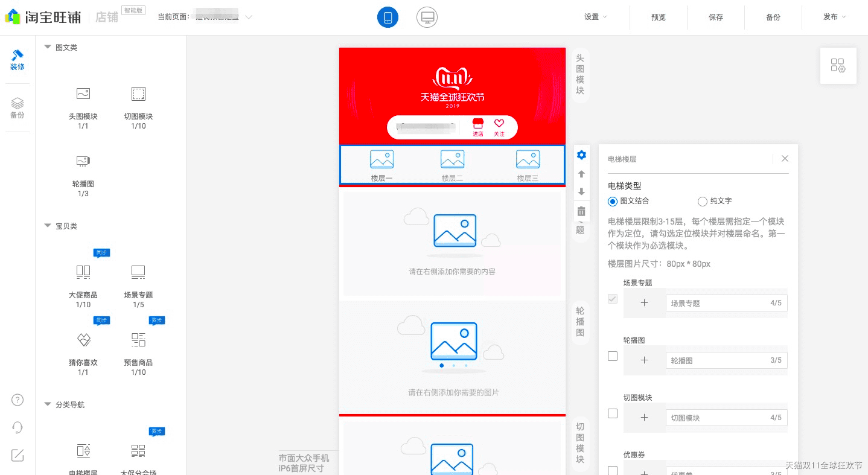Click carousel placeholder 请在右侧添加你需要的图片
Viewport: 868px width, 475px height.
452,357
